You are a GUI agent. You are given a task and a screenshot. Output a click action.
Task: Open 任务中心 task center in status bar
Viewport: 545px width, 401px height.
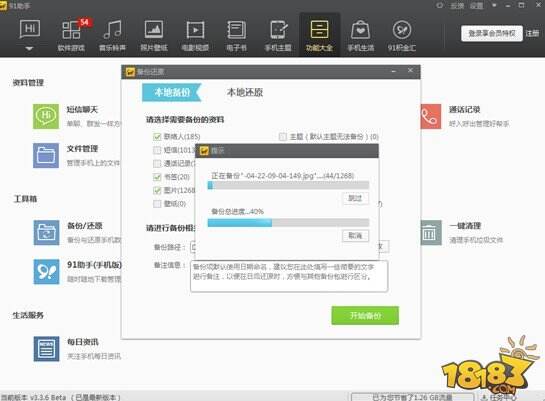click(x=499, y=397)
